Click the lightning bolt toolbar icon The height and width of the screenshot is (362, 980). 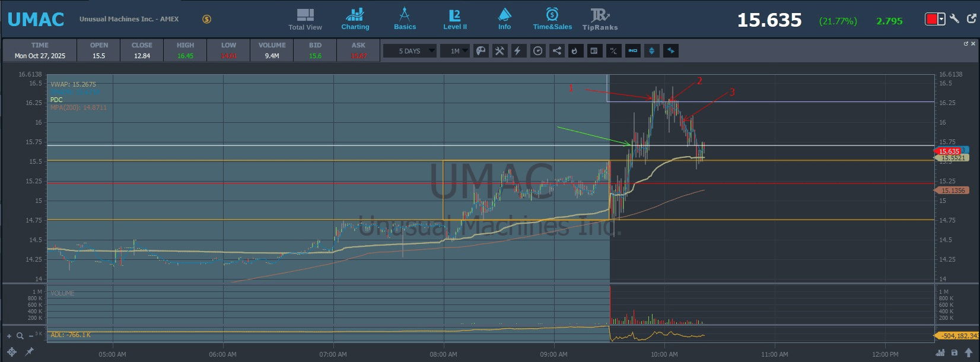point(518,51)
